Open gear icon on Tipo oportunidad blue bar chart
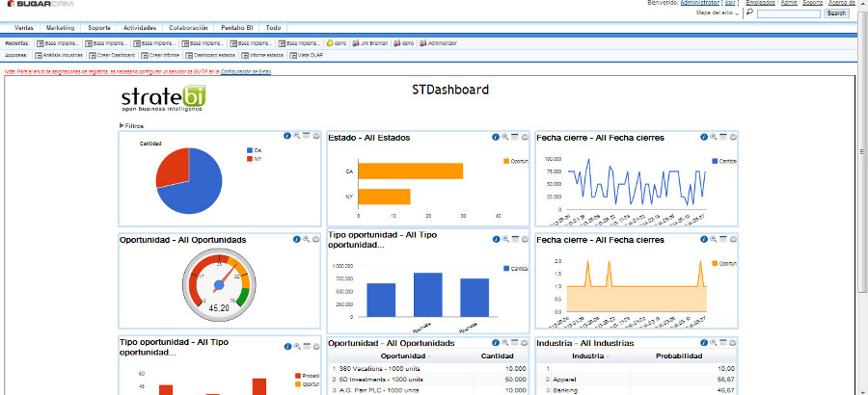This screenshot has height=395, width=868. 525,239
